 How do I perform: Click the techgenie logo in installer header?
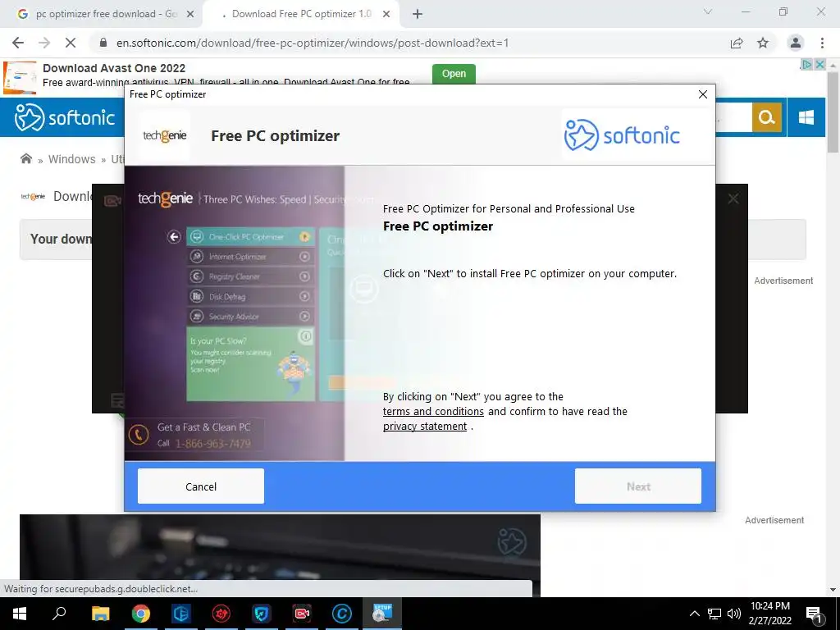164,135
